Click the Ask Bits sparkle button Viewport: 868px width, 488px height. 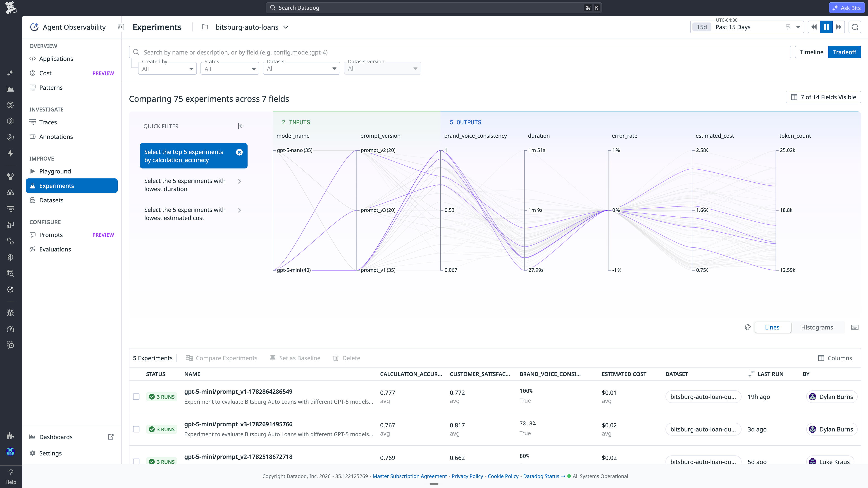(x=847, y=8)
